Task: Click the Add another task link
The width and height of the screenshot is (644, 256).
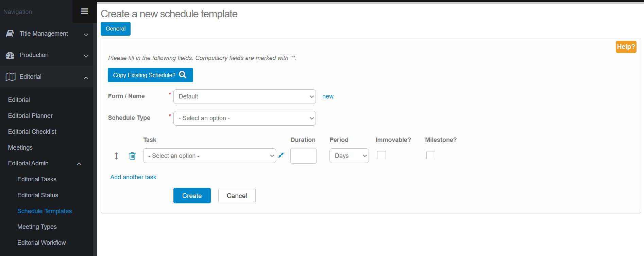Action: click(x=133, y=177)
